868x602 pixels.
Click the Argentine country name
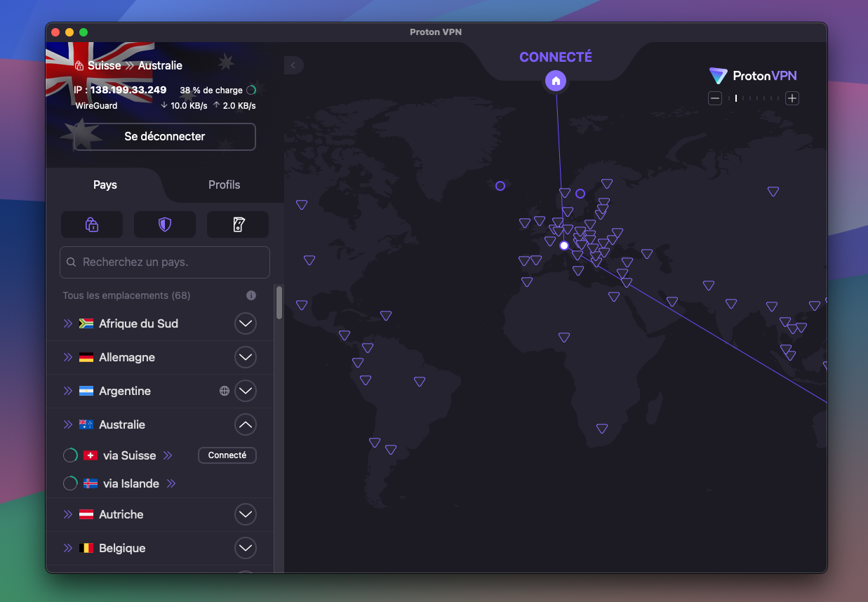(x=125, y=391)
